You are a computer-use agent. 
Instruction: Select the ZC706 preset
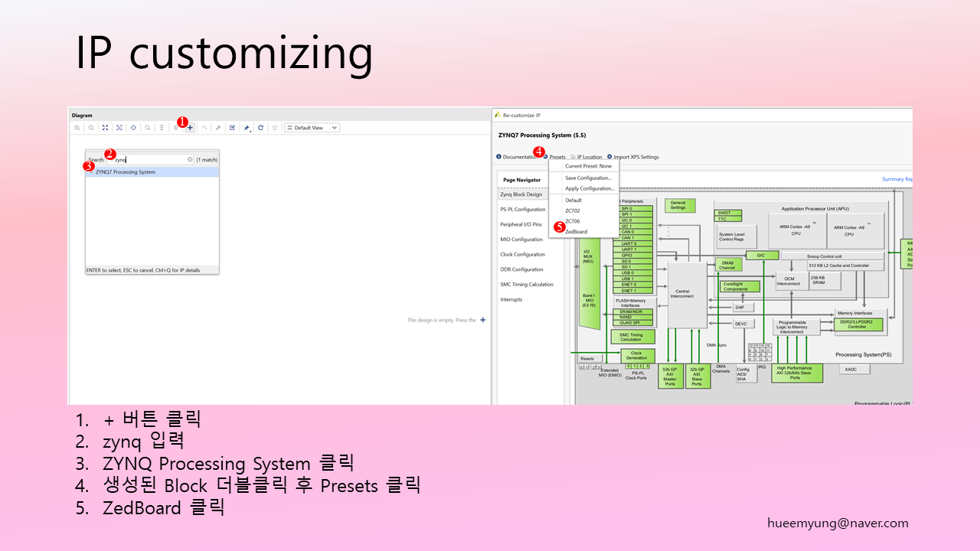(x=573, y=221)
